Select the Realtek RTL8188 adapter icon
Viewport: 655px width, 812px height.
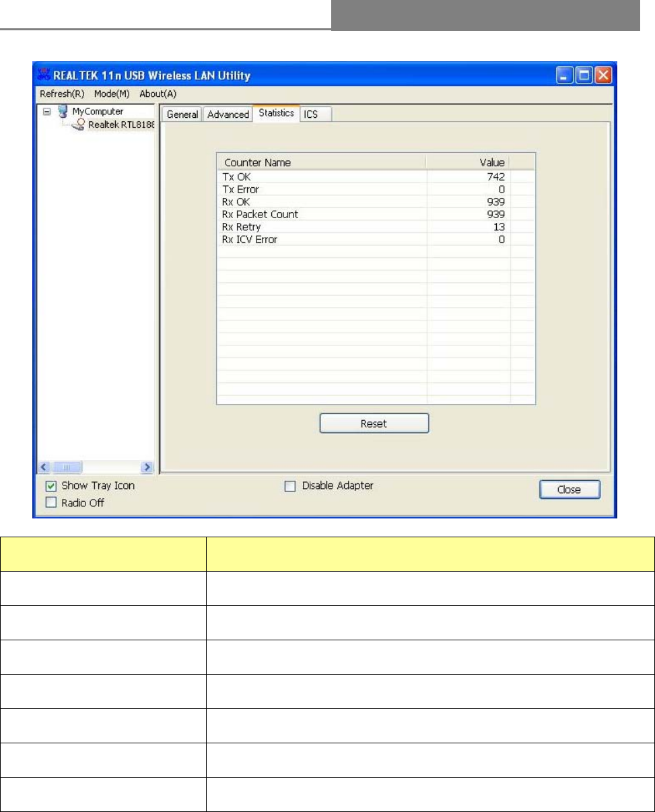click(78, 125)
